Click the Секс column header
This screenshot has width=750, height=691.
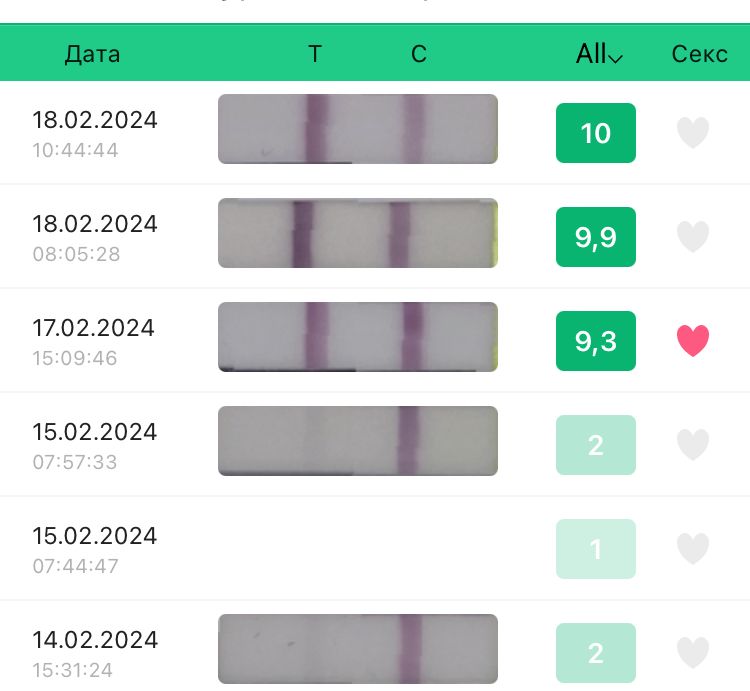(699, 54)
